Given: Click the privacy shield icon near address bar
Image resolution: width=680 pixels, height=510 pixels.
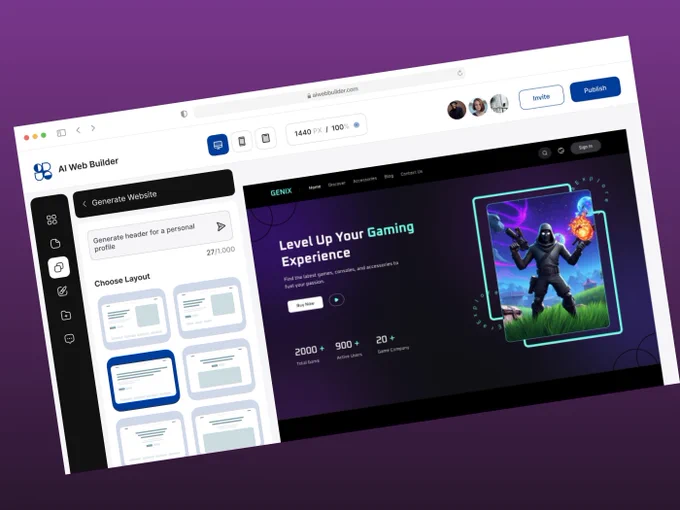Looking at the screenshot, I should pos(184,114).
